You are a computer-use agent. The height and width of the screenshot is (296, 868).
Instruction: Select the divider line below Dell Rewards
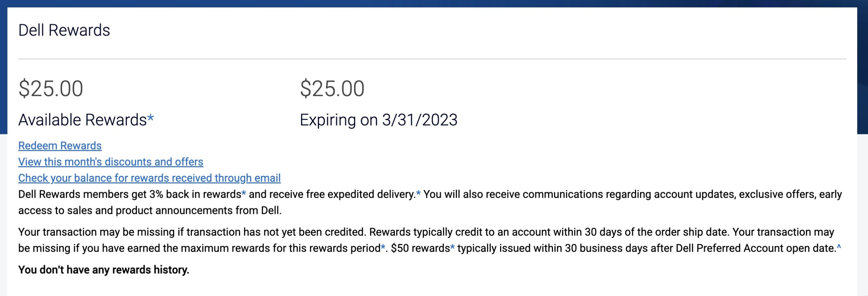pos(434,59)
